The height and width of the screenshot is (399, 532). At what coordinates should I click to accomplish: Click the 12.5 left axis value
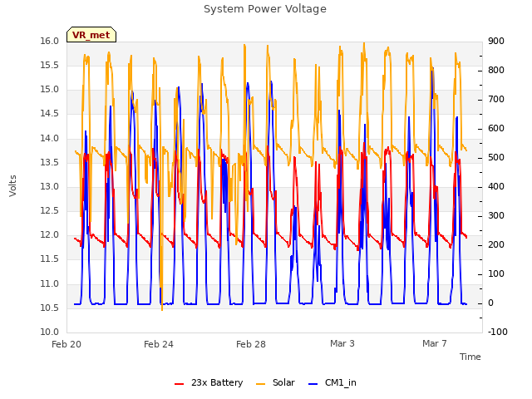click(x=50, y=210)
